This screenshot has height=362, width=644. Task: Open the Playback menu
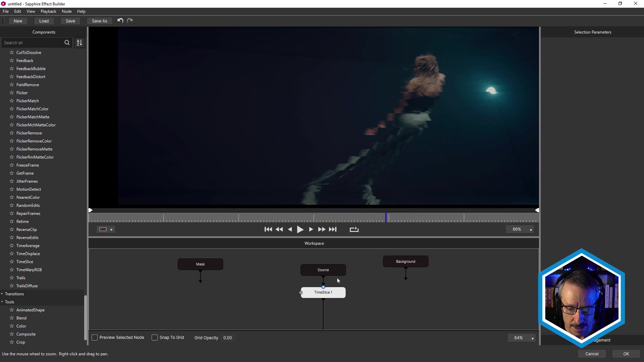(48, 11)
